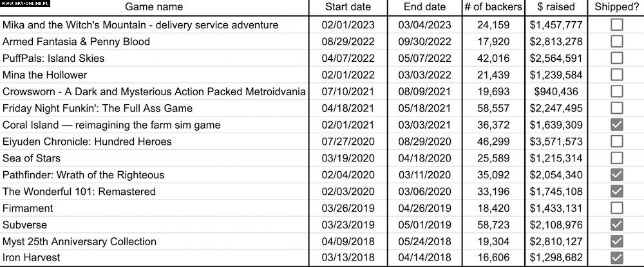
Task: Select the Shipped? column header
Action: tap(617, 7)
